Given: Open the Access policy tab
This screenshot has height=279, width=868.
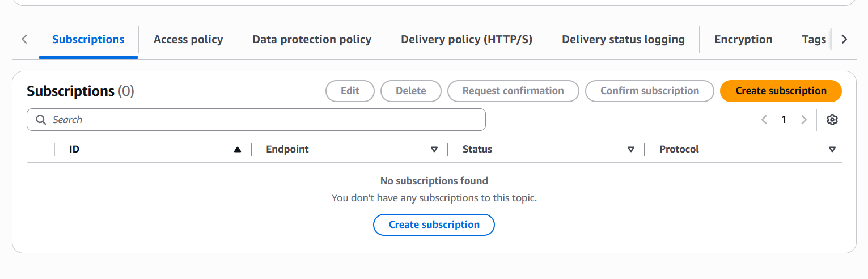Looking at the screenshot, I should click(188, 40).
